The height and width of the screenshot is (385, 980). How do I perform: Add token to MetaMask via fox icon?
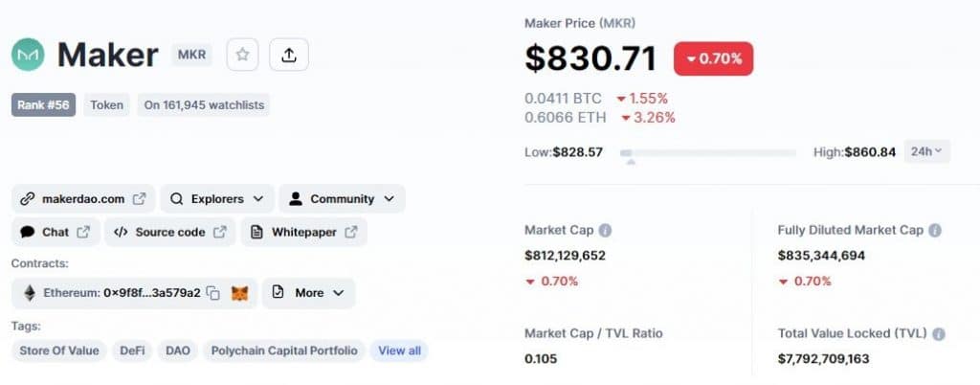pyautogui.click(x=240, y=293)
